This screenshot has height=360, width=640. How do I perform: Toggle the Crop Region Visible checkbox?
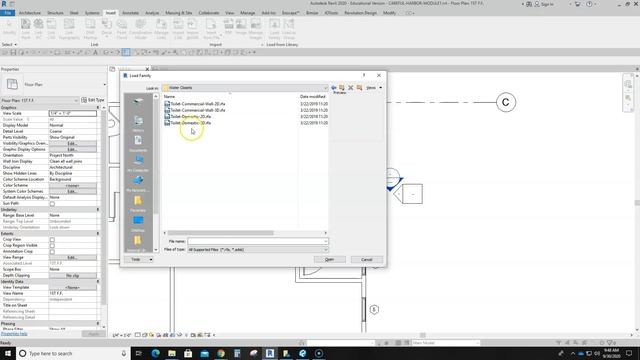[52, 246]
